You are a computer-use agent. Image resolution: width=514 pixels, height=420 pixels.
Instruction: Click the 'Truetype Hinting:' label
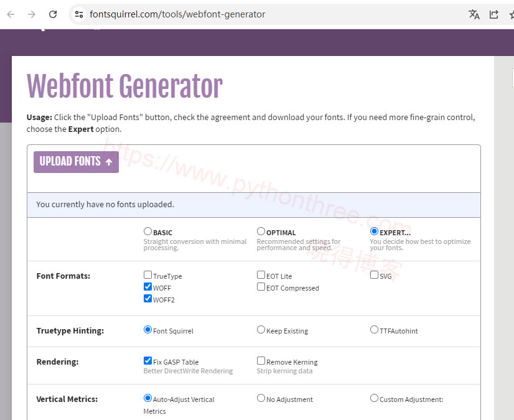pyautogui.click(x=70, y=331)
